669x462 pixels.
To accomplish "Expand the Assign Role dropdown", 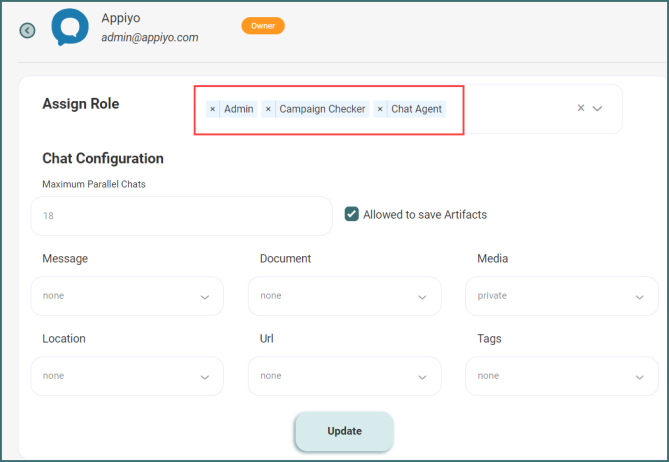I will (x=598, y=108).
